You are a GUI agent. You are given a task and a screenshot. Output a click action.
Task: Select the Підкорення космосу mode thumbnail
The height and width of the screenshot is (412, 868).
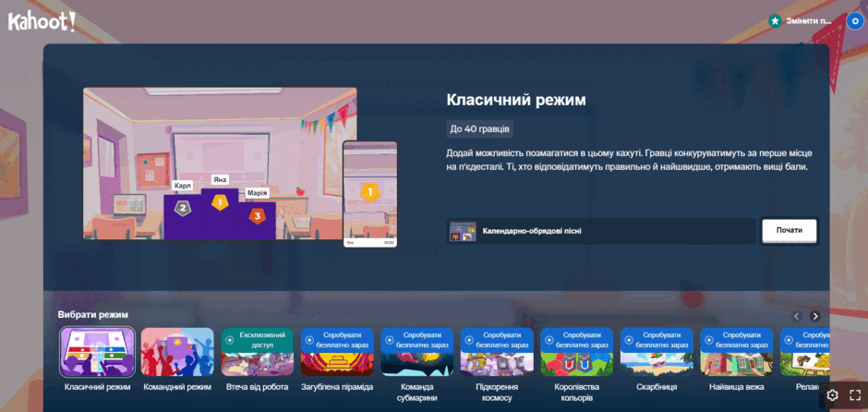[497, 352]
